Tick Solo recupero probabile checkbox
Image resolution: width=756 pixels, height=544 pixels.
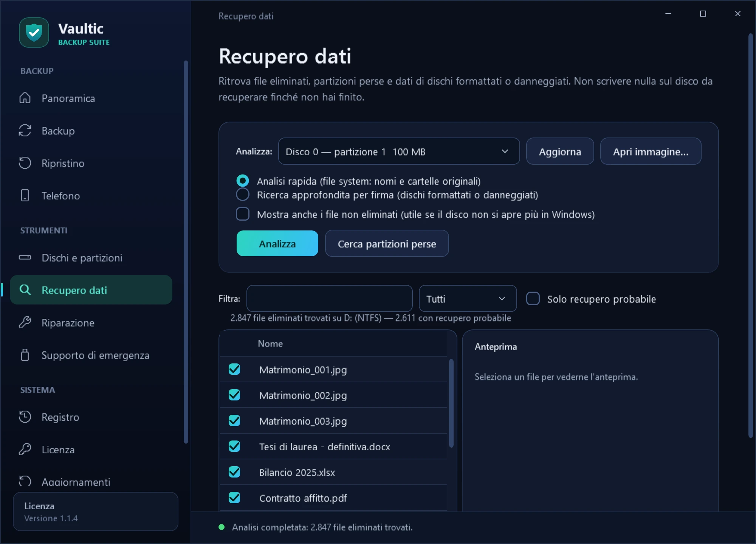click(533, 298)
